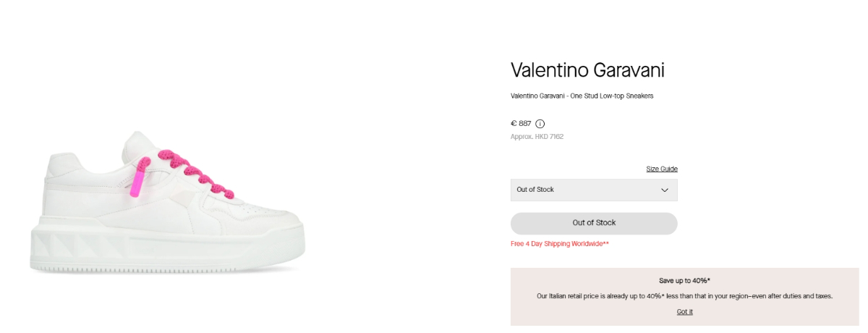Open the Out of Stock size selector
868x333 pixels.
coord(586,190)
